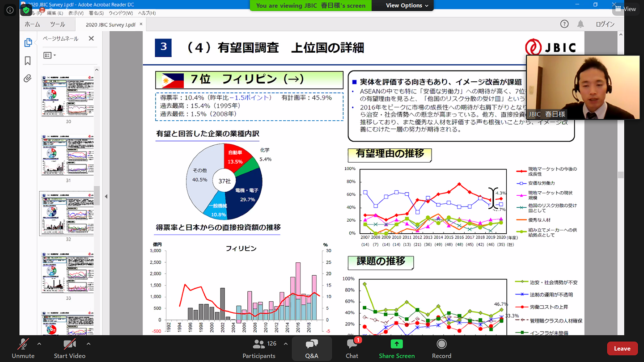Open the Participants panel
The height and width of the screenshot is (362, 644).
(259, 349)
